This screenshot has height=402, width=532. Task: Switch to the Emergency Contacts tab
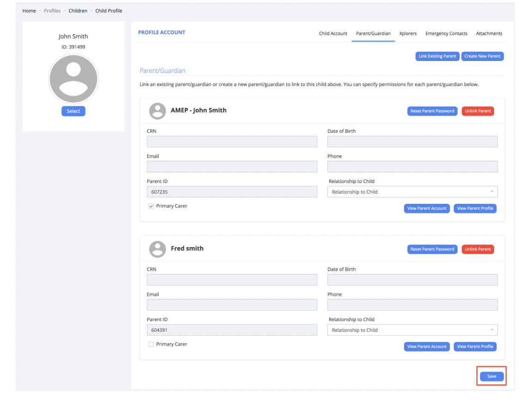446,33
